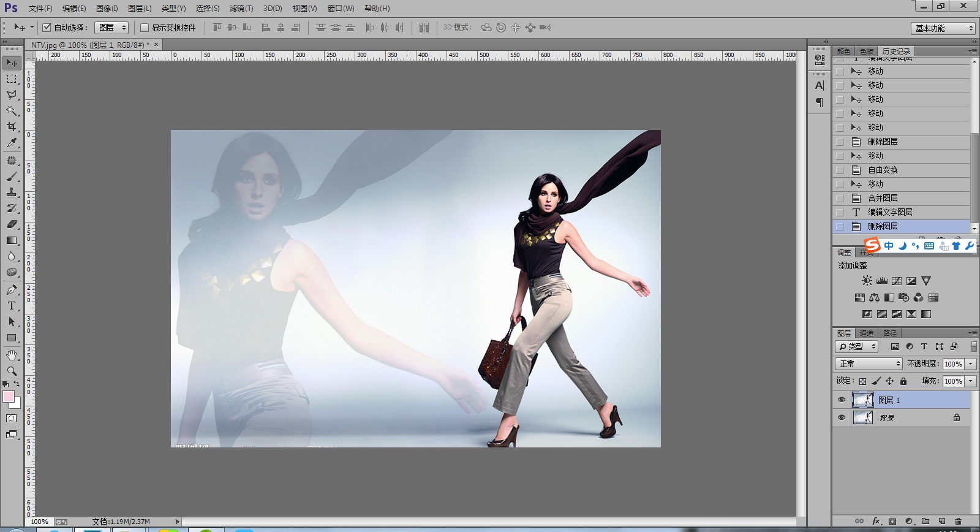Switch to the 路径 tab

pyautogui.click(x=890, y=333)
